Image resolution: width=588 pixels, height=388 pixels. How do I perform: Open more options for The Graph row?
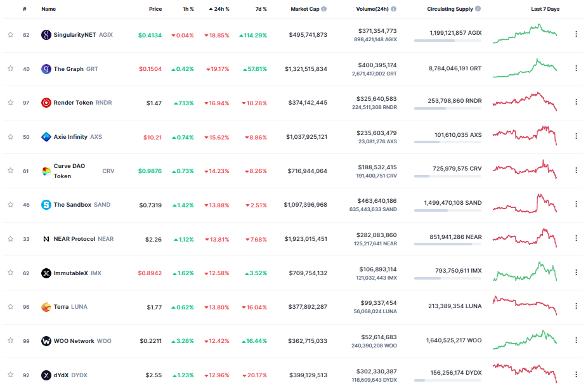tap(576, 68)
